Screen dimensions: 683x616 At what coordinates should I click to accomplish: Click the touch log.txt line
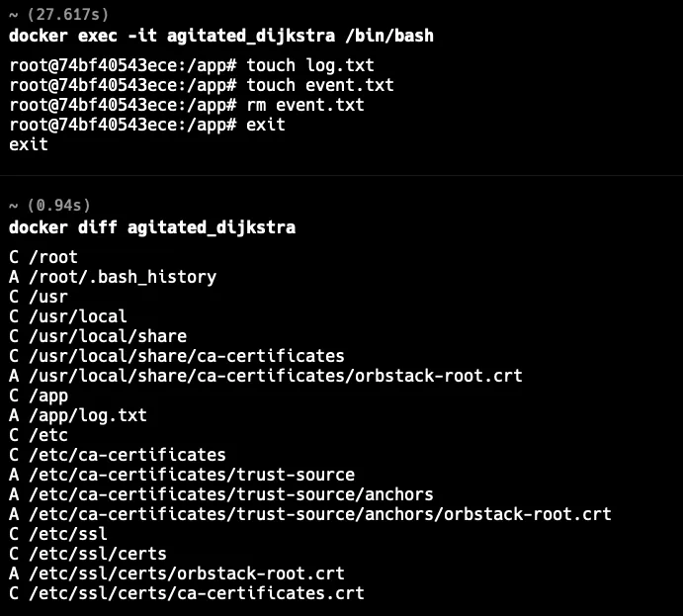point(192,65)
